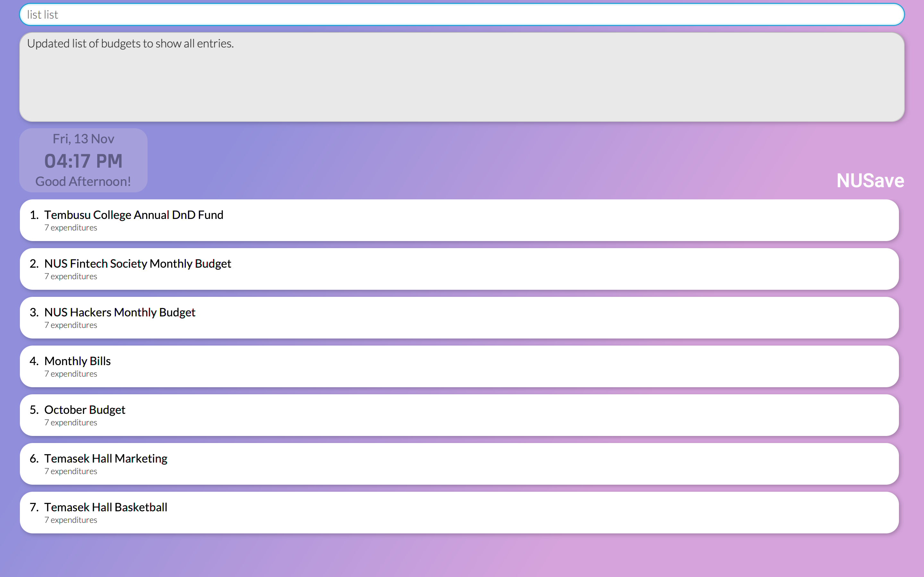
Task: Select Tembusu College Annual DnD Fund budget
Action: [459, 220]
